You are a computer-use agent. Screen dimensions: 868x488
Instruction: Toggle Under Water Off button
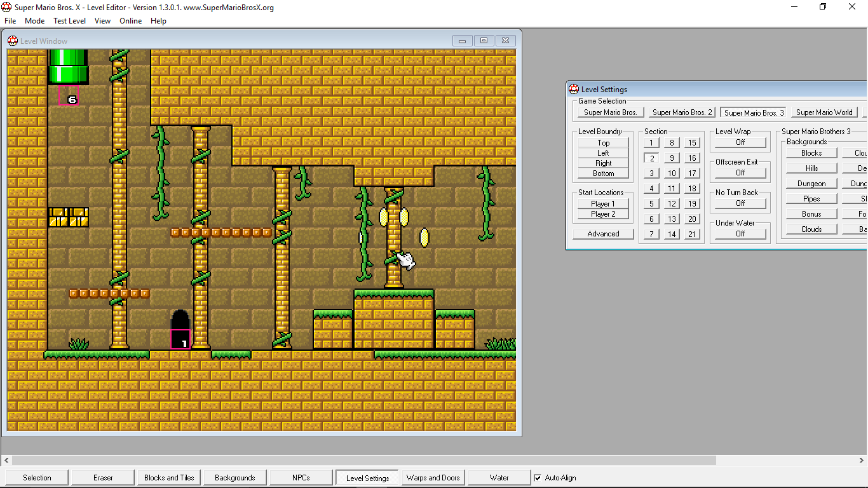tap(740, 234)
